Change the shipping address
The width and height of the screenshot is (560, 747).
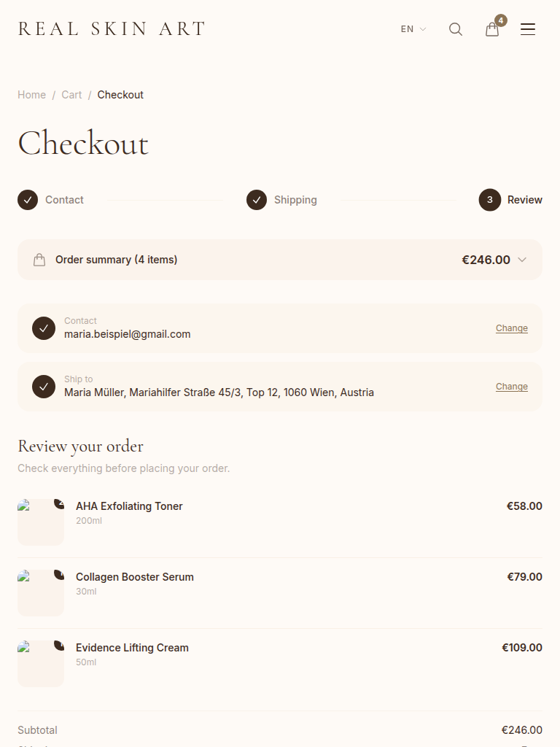tap(511, 387)
